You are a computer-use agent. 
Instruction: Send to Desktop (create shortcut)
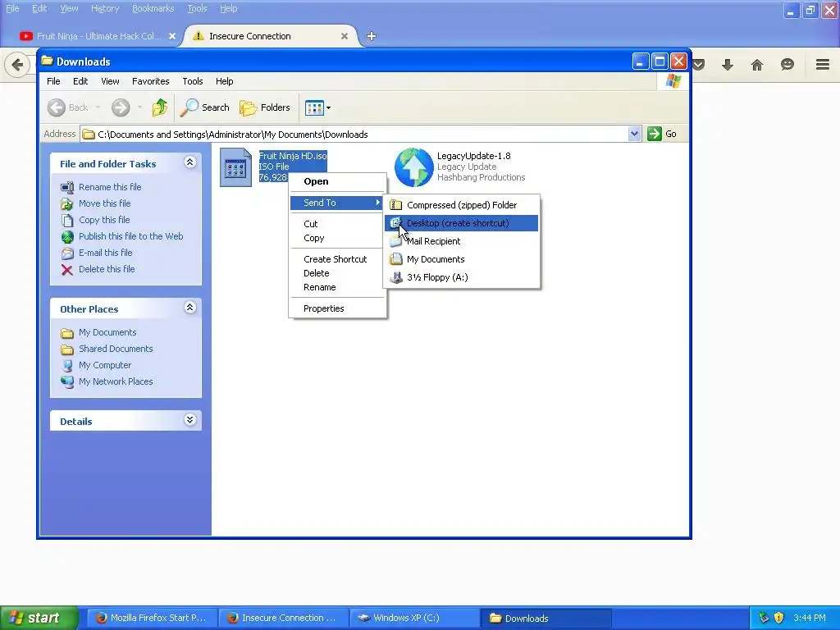[x=461, y=223]
